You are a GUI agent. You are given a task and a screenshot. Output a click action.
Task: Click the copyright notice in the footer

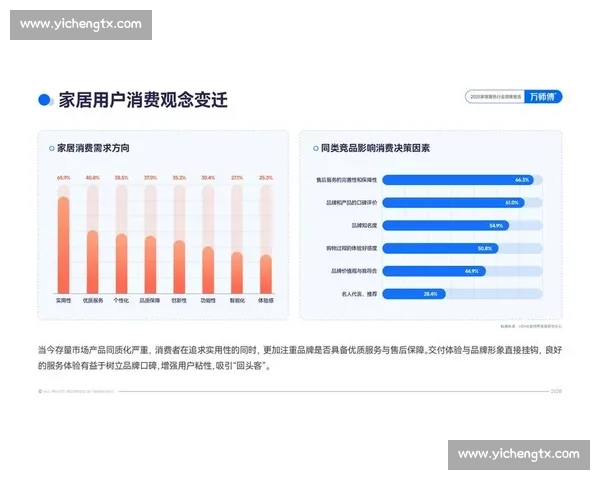point(76,392)
